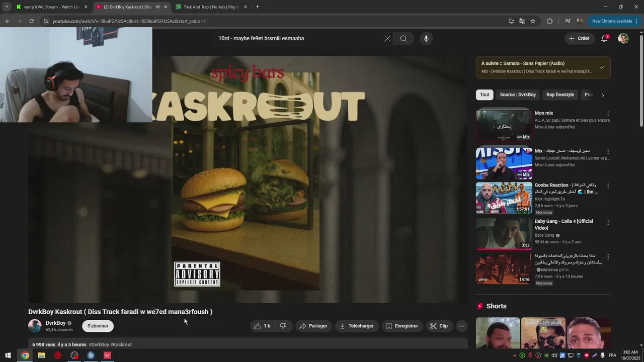The image size is (644, 362).
Task: Open options for Mon mix item
Action: coord(608,114)
